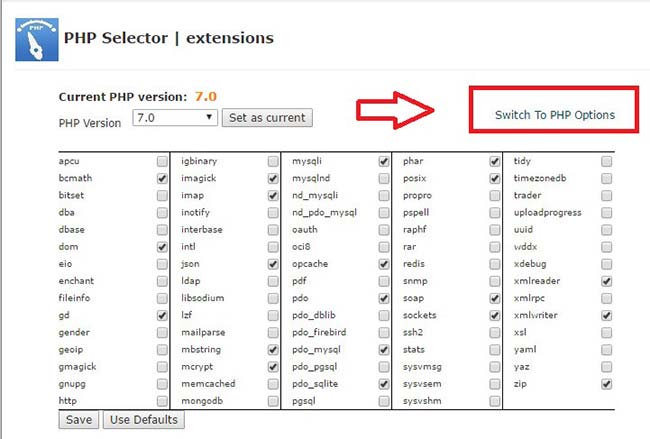This screenshot has width=650, height=439.
Task: Check the tidy extension box
Action: click(x=606, y=161)
